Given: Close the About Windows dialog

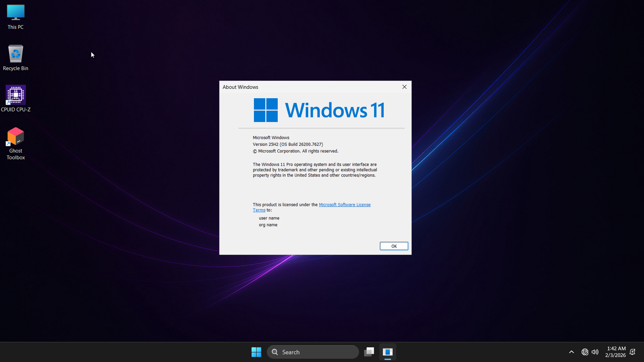Looking at the screenshot, I should coord(404,87).
